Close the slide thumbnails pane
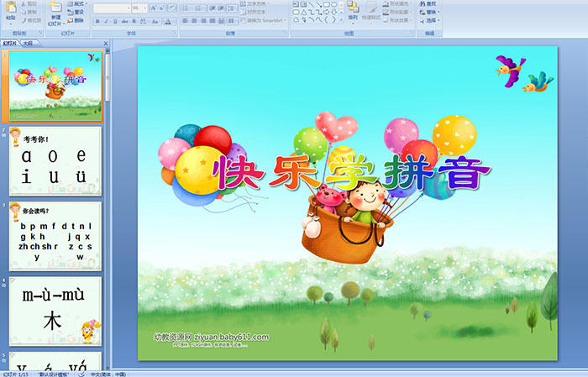This screenshot has width=588, height=377. (106, 44)
